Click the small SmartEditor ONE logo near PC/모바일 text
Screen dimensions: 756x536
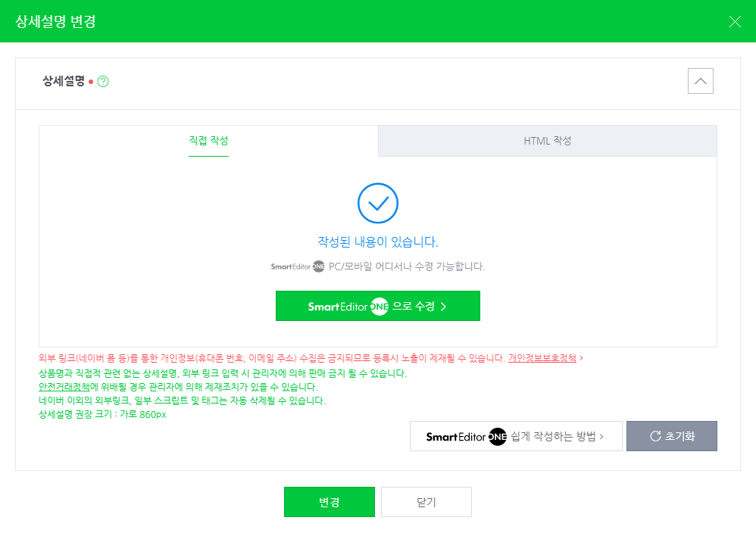(298, 266)
